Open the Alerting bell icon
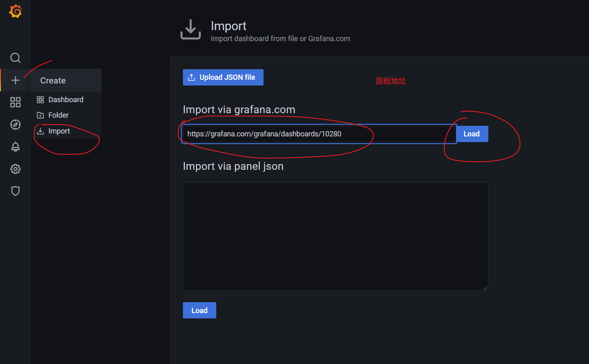The height and width of the screenshot is (364, 589). pos(15,147)
